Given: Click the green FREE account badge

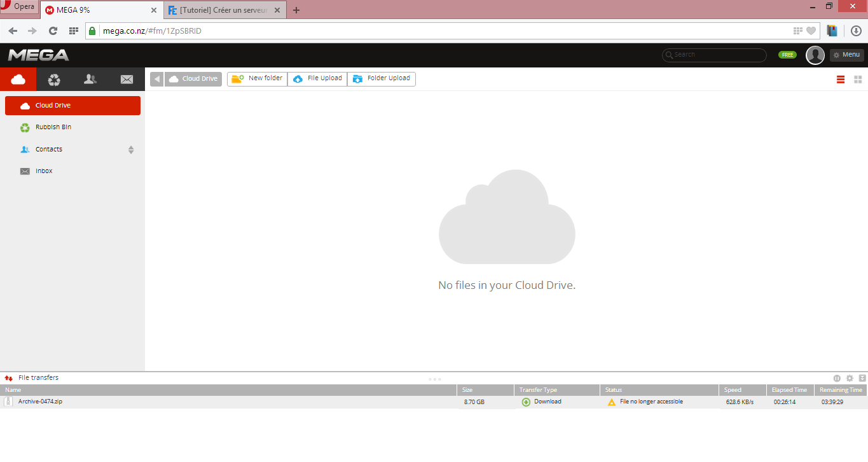Looking at the screenshot, I should pos(787,55).
